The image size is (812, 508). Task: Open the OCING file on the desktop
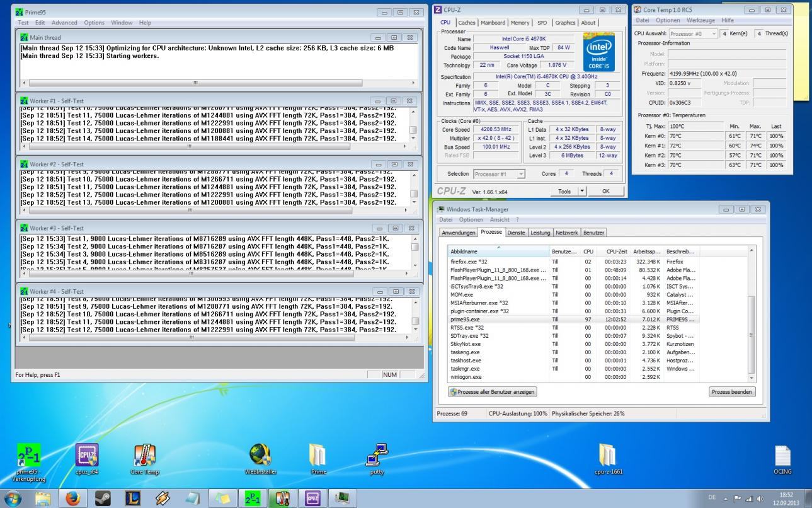coord(782,455)
